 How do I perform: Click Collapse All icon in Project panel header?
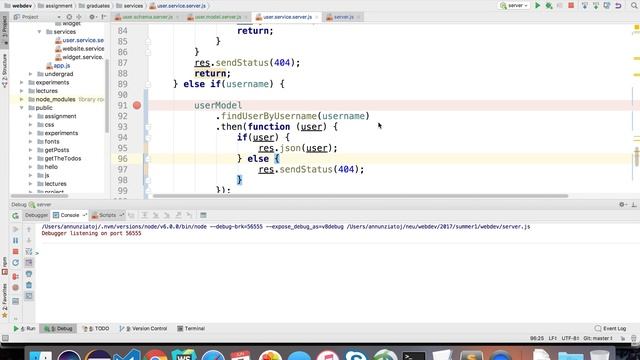pyautogui.click(x=79, y=17)
